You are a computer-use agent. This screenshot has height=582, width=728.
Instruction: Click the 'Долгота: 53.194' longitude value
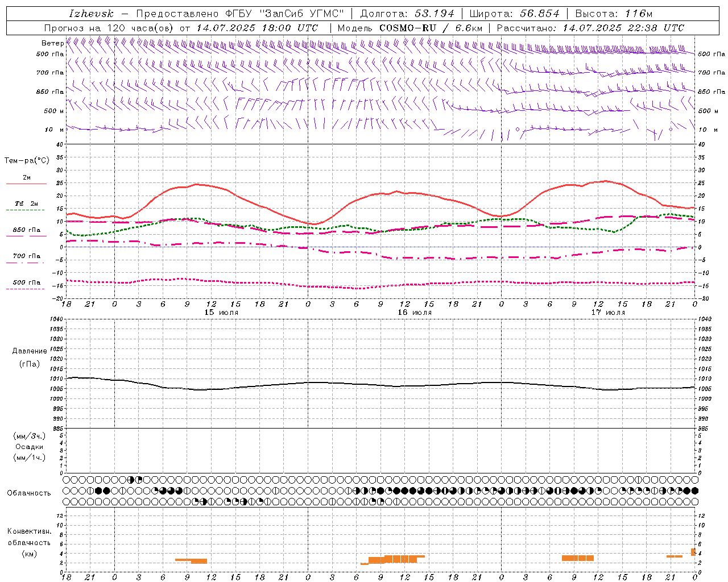point(407,14)
